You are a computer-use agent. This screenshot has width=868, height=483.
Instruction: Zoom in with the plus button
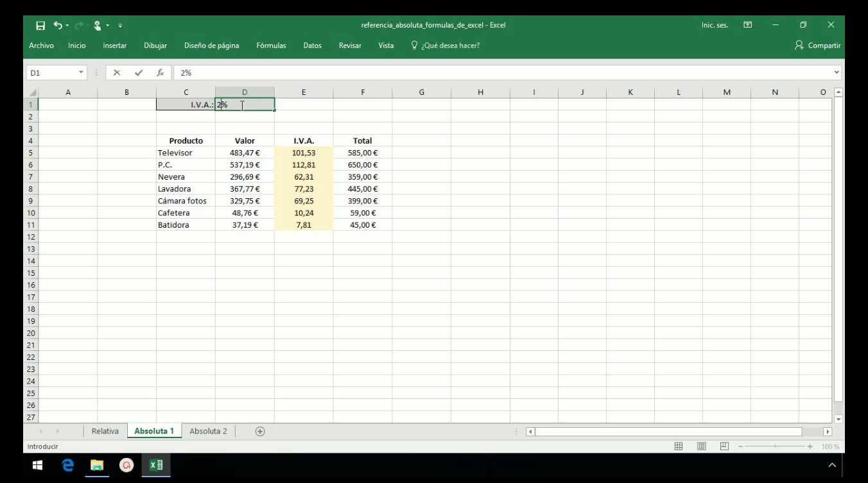(x=810, y=446)
